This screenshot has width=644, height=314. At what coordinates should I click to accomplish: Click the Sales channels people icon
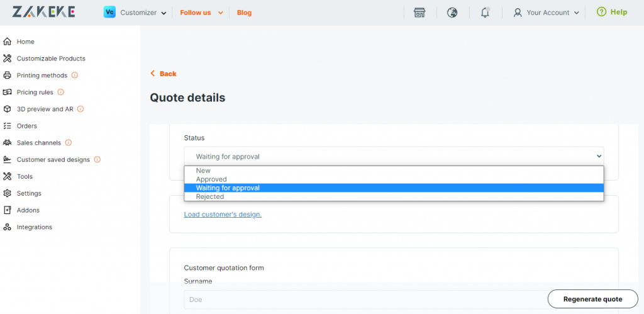(7, 143)
